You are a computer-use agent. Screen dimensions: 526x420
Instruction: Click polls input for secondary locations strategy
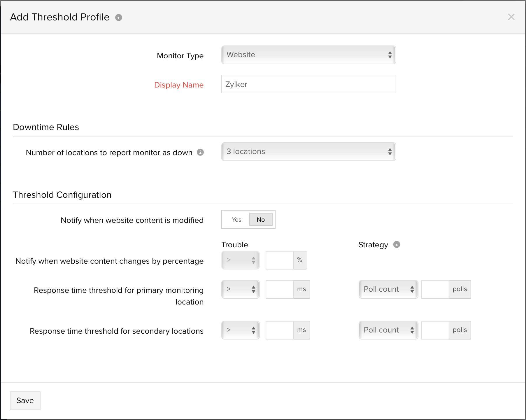click(435, 330)
